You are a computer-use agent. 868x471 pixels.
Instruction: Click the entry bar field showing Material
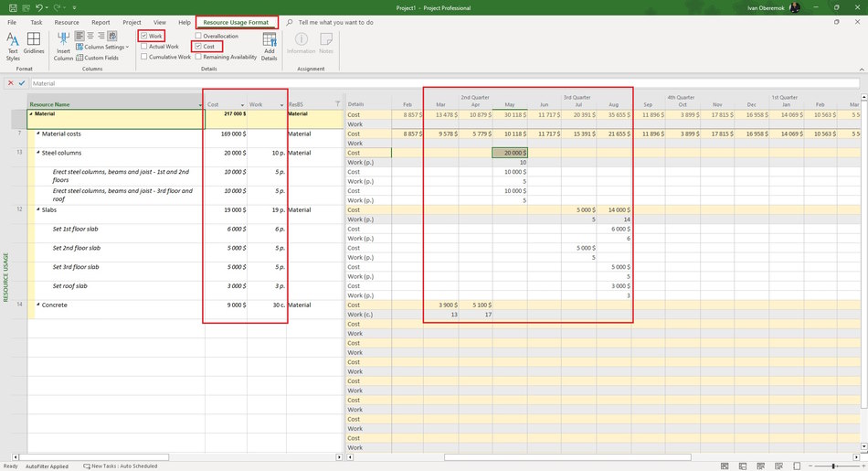(x=445, y=83)
